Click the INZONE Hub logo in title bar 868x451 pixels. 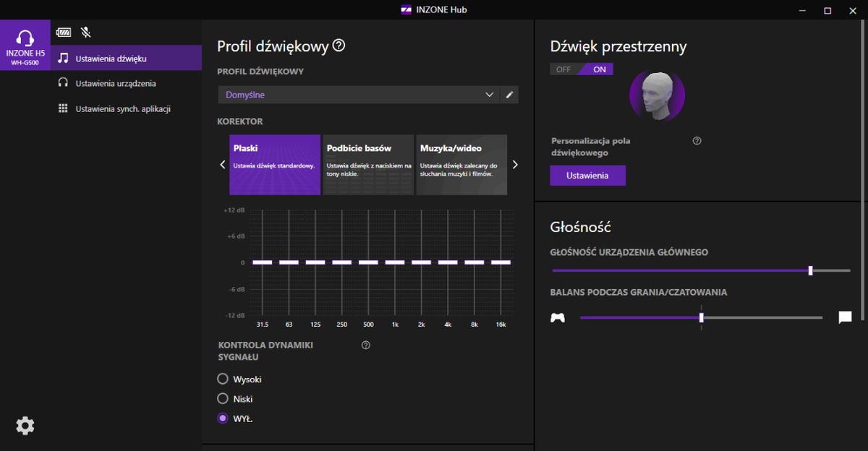407,10
